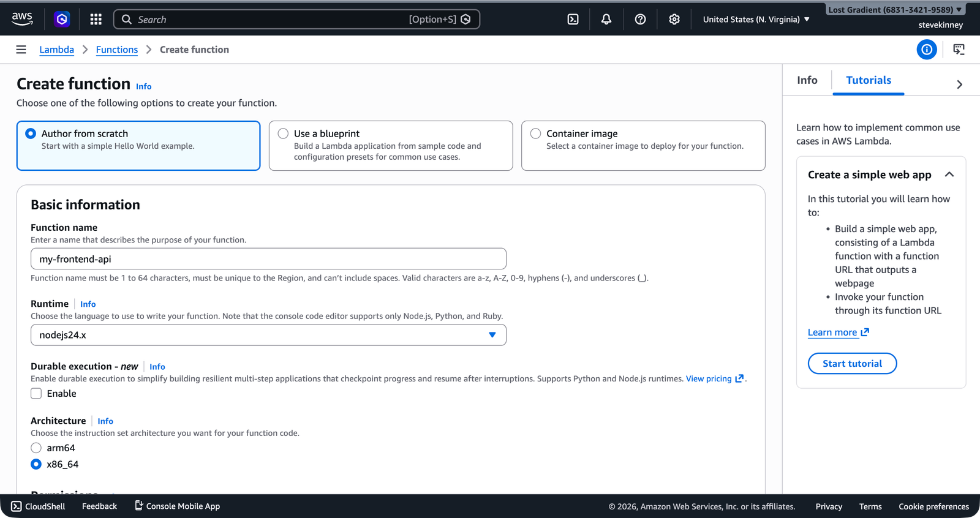Launch CloudShell from top bar icon
This screenshot has width=980, height=518.
point(573,19)
